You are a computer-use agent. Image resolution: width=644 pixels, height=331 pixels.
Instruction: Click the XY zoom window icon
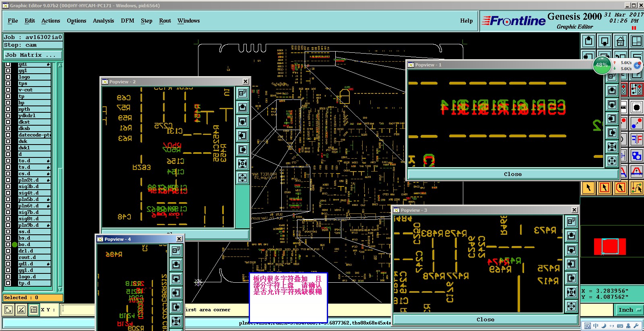click(x=636, y=41)
